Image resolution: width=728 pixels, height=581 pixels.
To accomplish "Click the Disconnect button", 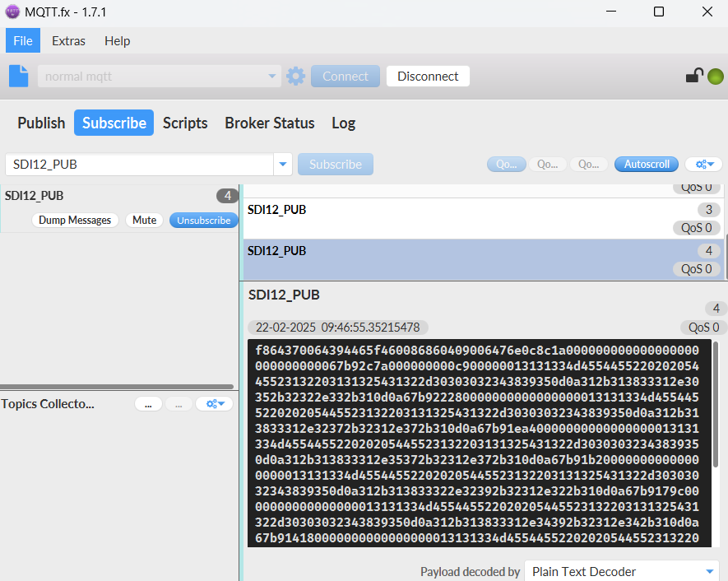I will tap(428, 77).
